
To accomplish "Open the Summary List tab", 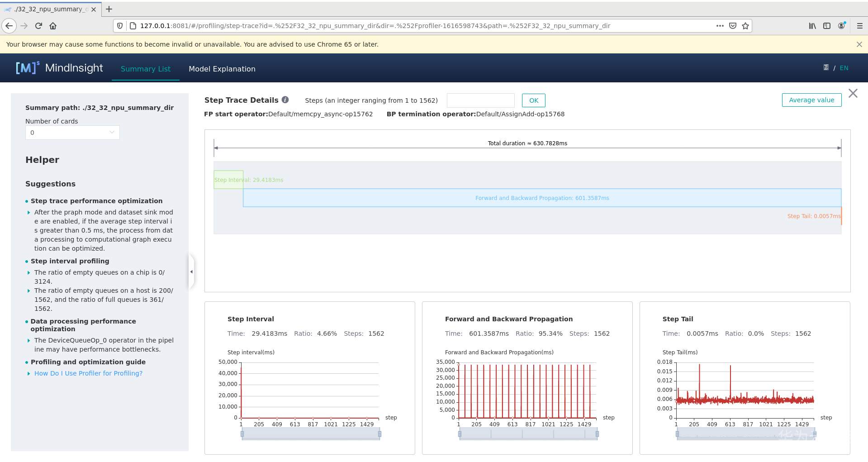I will [x=145, y=69].
